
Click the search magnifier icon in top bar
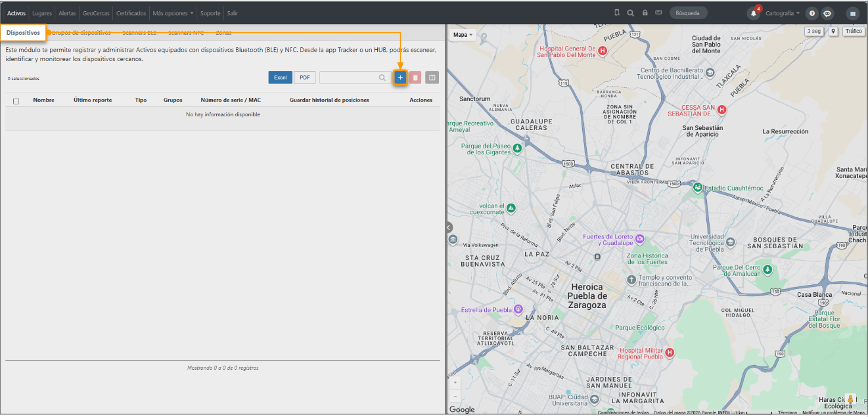(x=630, y=12)
